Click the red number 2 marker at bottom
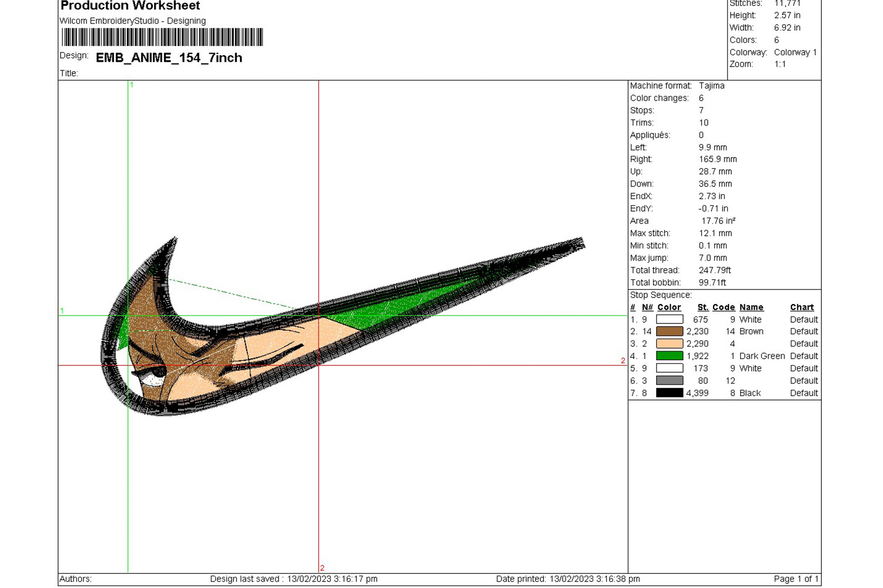This screenshot has width=883, height=588. point(322,567)
